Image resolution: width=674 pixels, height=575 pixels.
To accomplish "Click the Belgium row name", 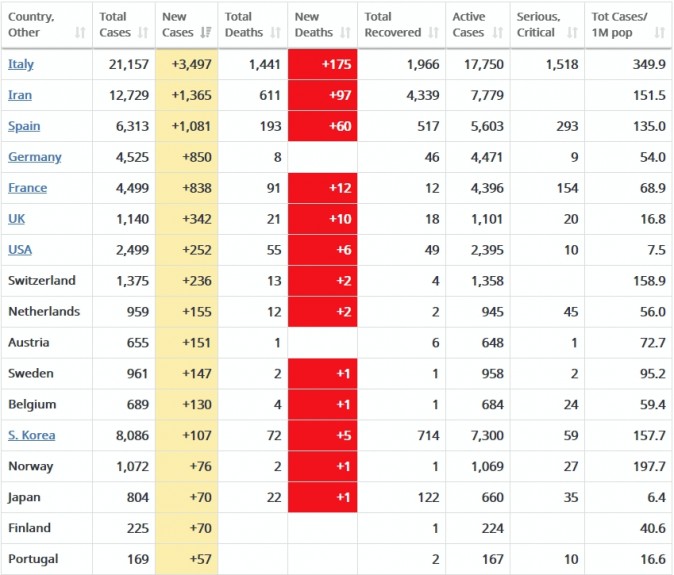I will [x=32, y=404].
